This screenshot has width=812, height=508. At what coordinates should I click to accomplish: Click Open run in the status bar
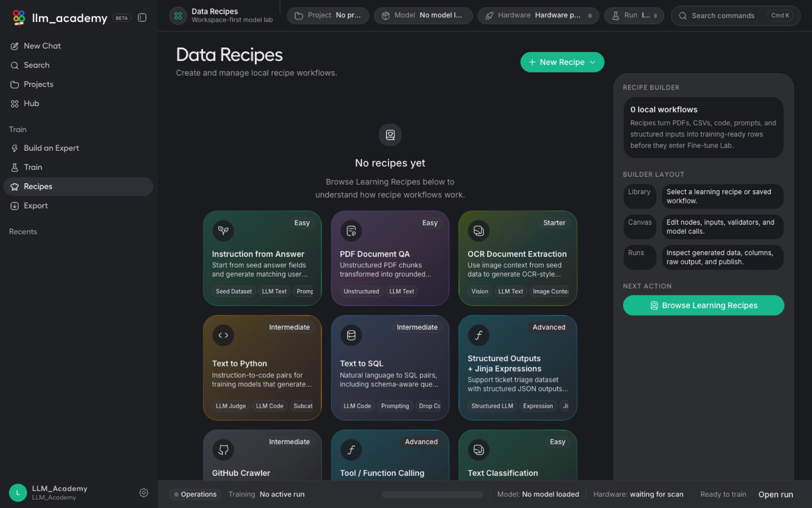tap(775, 495)
